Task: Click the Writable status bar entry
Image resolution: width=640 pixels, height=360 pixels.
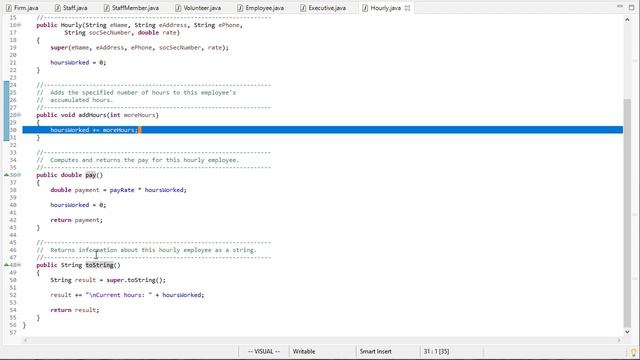Action: [304, 351]
